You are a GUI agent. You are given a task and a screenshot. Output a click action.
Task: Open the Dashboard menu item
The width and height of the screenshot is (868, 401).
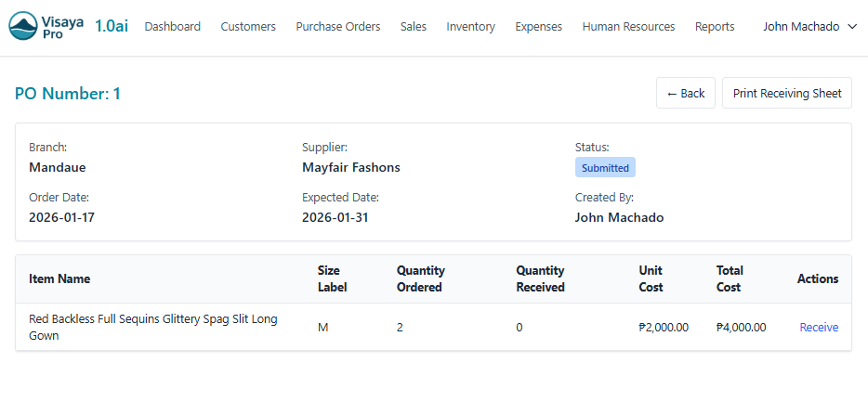click(x=173, y=27)
